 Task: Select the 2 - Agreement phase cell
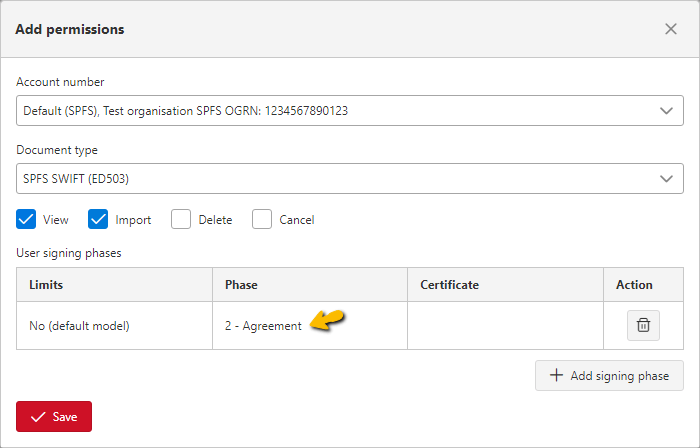click(x=310, y=326)
